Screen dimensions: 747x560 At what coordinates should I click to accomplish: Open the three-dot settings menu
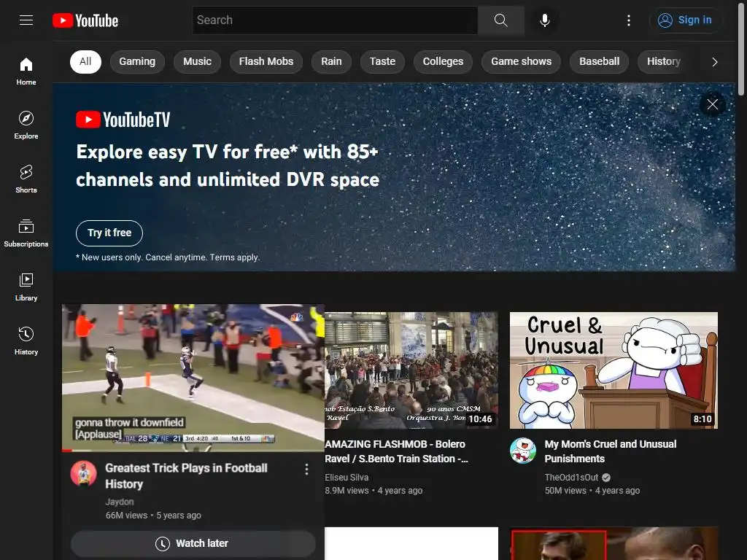tap(629, 20)
